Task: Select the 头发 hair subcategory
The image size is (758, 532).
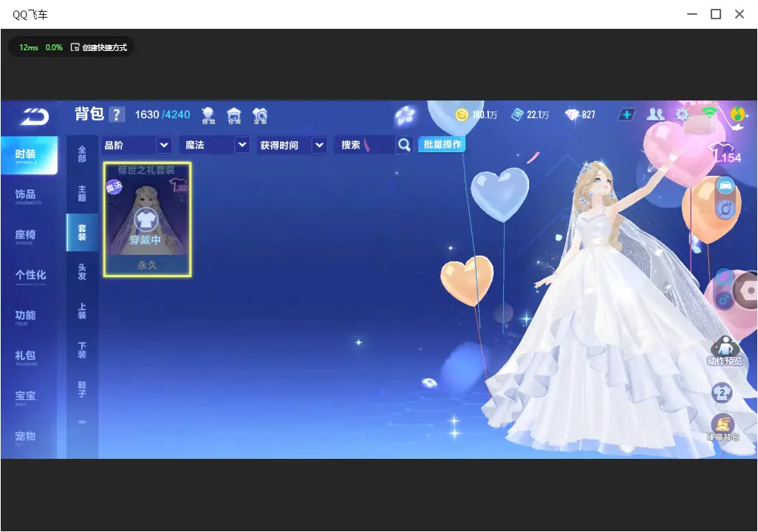Action: pyautogui.click(x=82, y=272)
